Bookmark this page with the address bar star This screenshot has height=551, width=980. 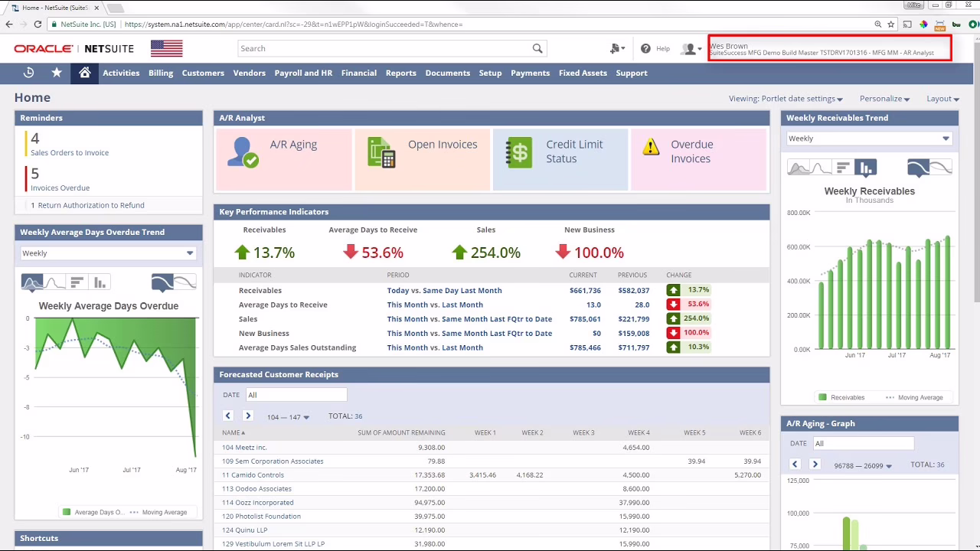(891, 24)
